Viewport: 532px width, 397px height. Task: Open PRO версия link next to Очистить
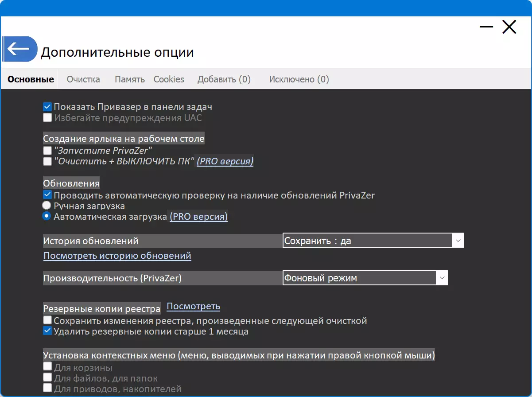tap(225, 161)
